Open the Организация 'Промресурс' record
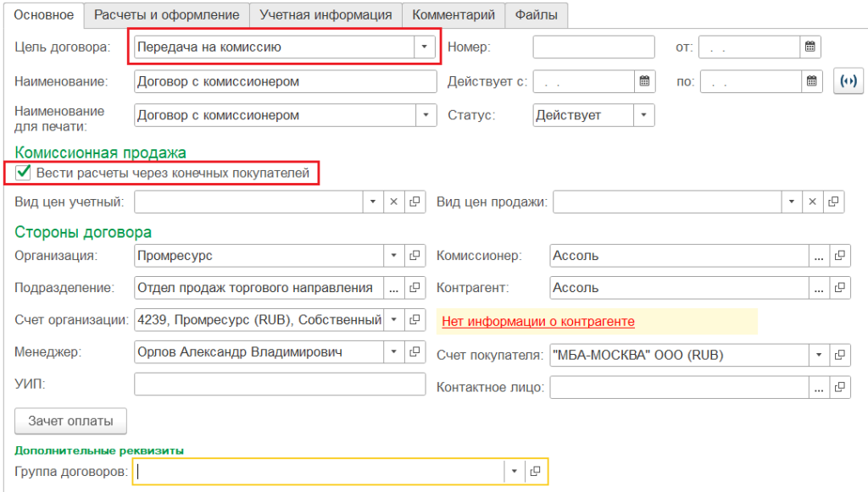The height and width of the screenshot is (492, 868). tap(415, 255)
